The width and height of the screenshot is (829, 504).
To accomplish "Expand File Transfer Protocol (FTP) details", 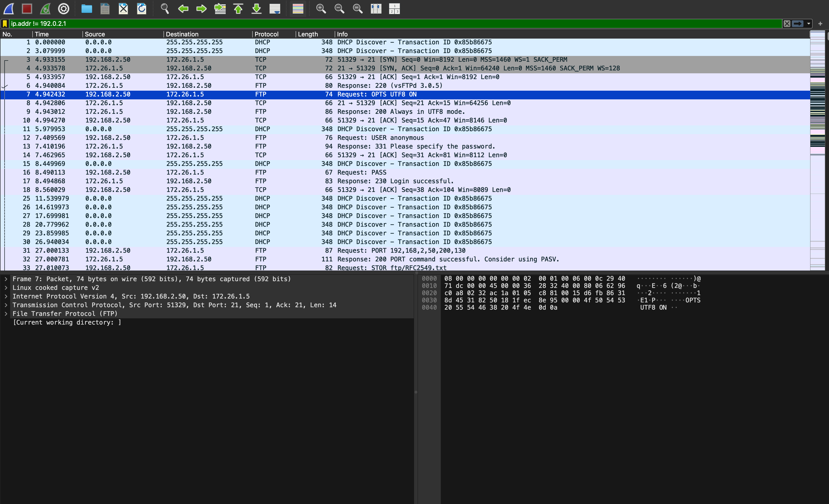I will tap(6, 313).
